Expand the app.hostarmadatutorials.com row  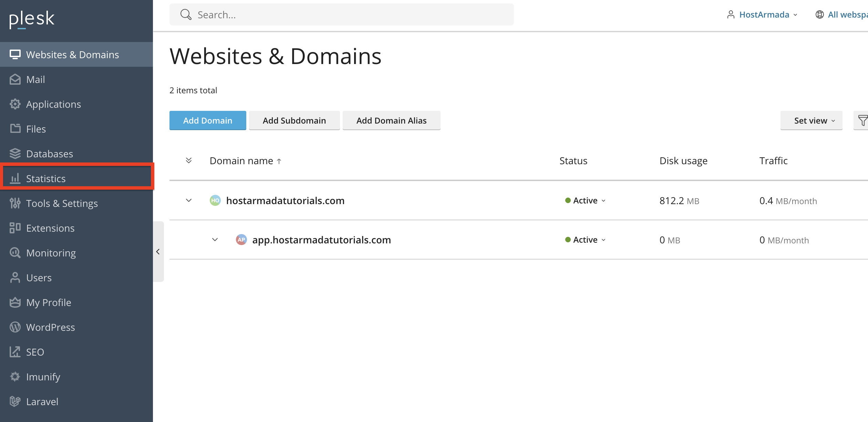[215, 240]
